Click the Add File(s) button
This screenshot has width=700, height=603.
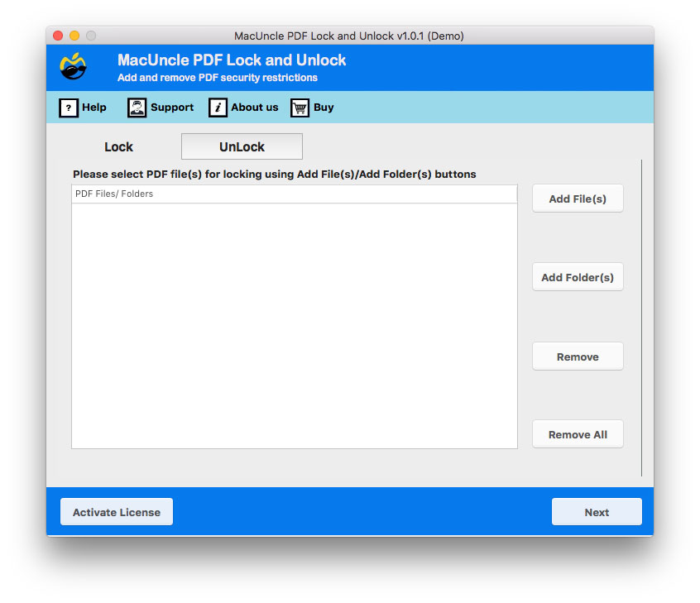click(x=578, y=198)
